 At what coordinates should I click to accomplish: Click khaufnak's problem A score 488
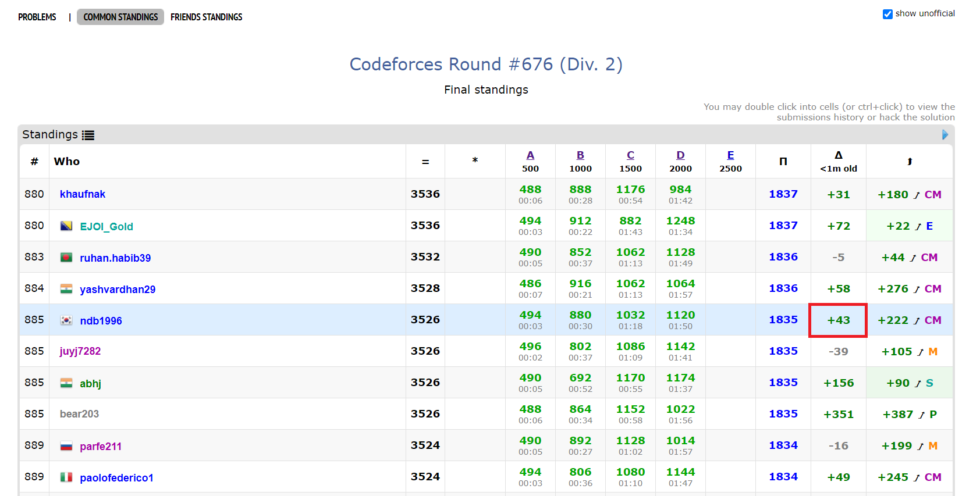coord(530,190)
